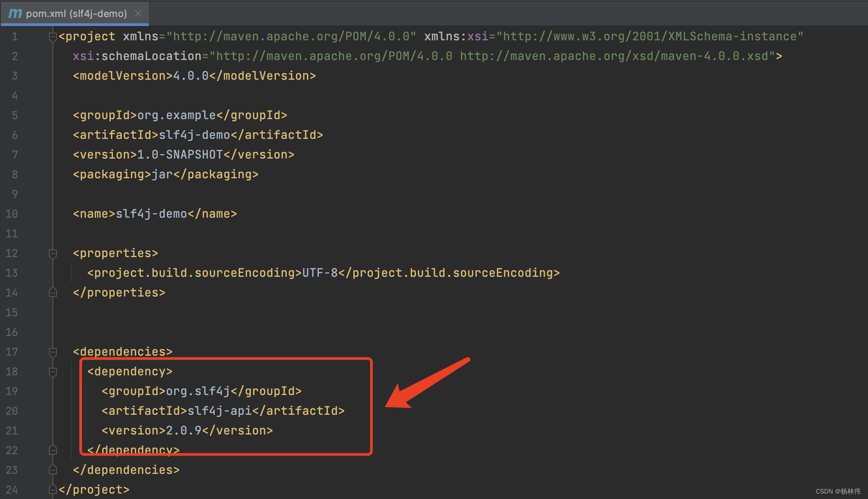The image size is (868, 499).
Task: Click the org.slf4j groupId value
Action: (198, 391)
